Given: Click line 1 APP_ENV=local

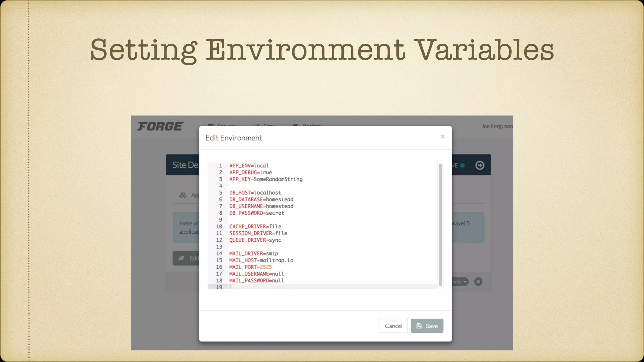Looking at the screenshot, I should pos(249,166).
